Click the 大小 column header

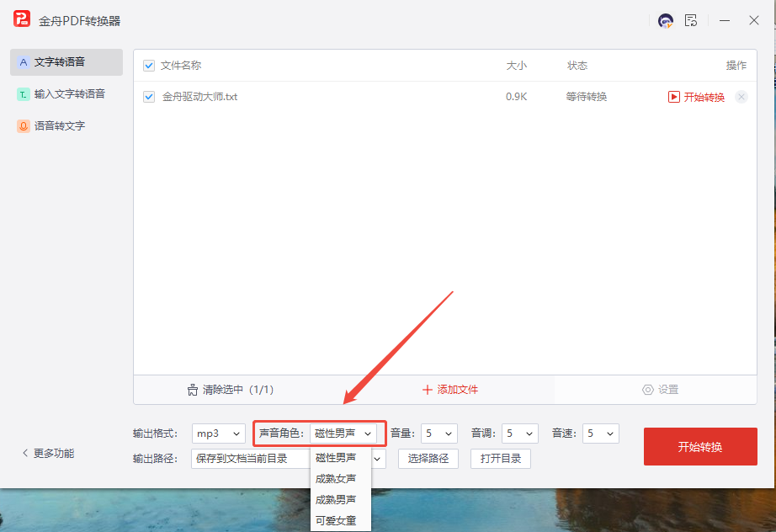(516, 66)
